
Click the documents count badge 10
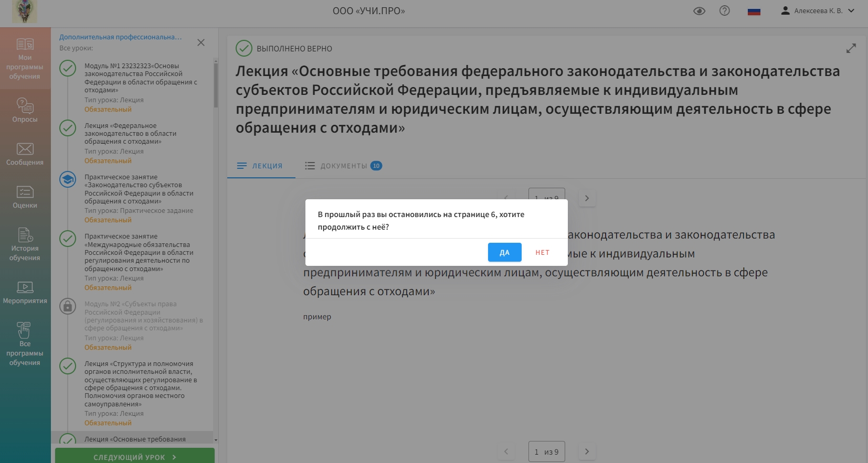point(376,166)
